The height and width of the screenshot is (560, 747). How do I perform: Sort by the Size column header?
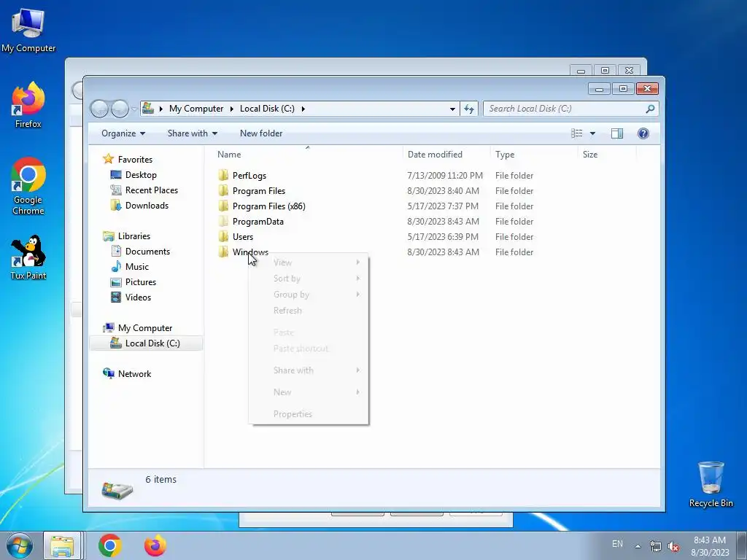607,155
